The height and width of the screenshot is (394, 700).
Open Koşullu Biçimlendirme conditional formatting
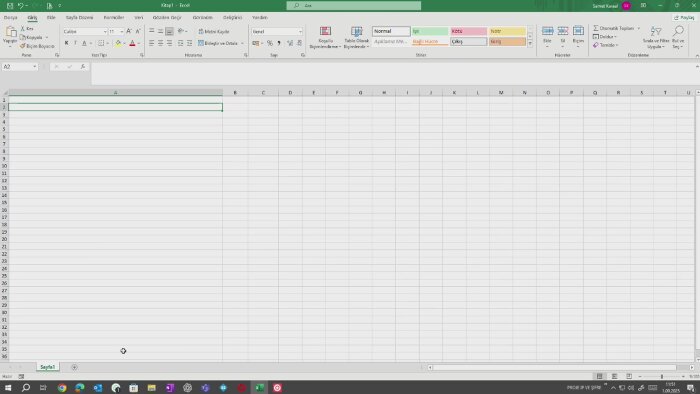[x=325, y=37]
